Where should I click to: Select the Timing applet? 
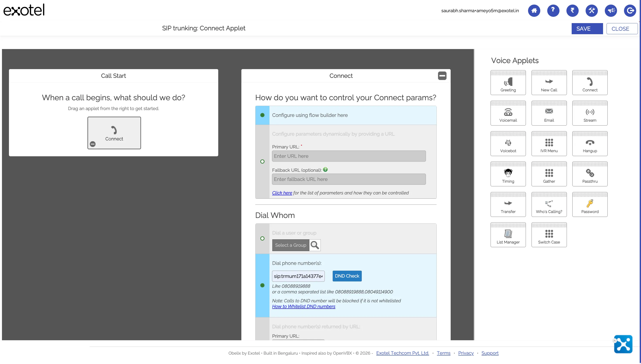508,174
